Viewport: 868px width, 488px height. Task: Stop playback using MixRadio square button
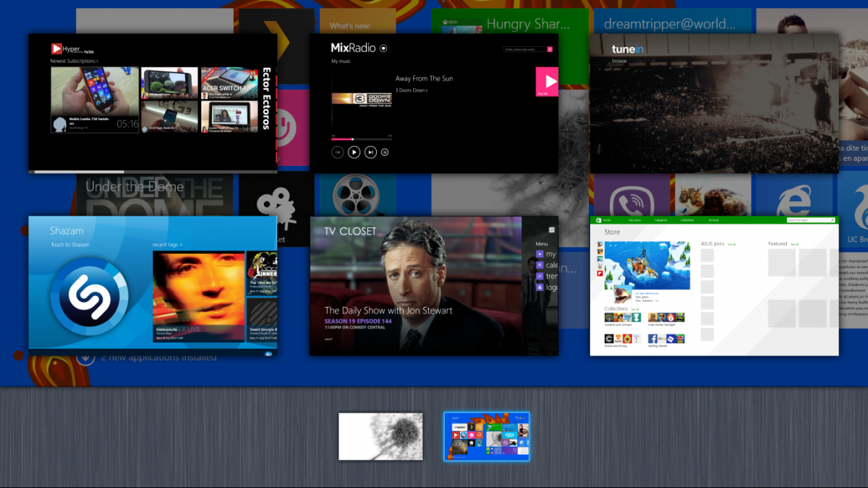(x=385, y=152)
